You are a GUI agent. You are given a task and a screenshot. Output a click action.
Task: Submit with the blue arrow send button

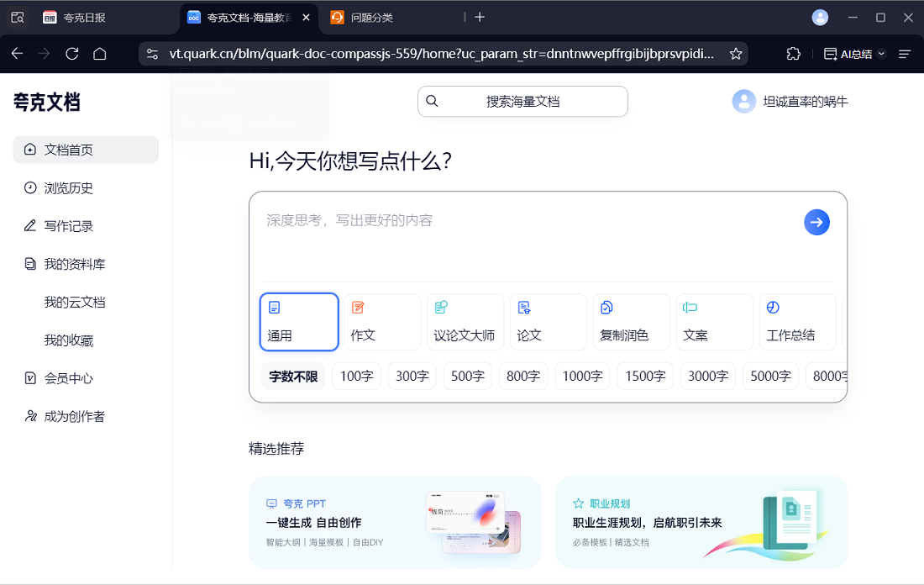816,222
